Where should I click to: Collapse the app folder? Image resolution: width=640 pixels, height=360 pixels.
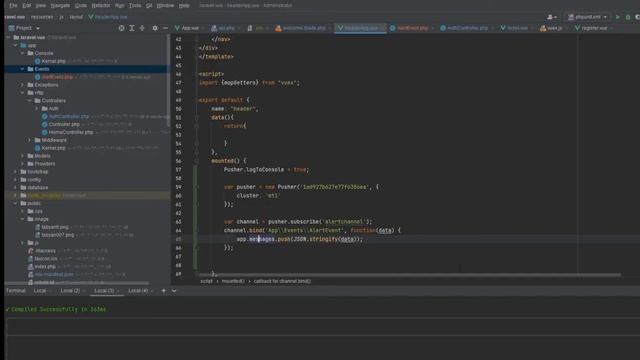(x=16, y=45)
